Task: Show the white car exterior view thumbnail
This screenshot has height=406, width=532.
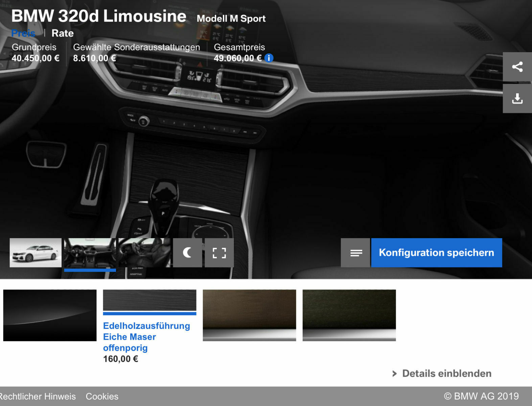Action: click(x=36, y=253)
